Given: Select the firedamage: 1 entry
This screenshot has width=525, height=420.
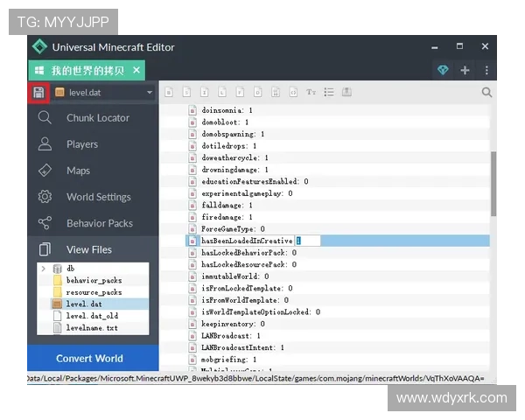Looking at the screenshot, I should tap(227, 217).
